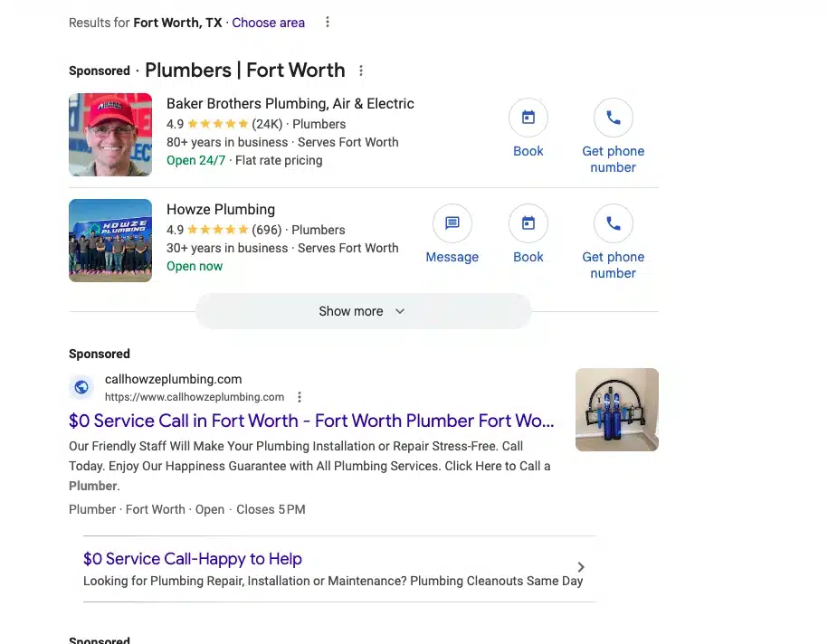Click the Howze Plumbing team photo thumbnail

coord(110,241)
